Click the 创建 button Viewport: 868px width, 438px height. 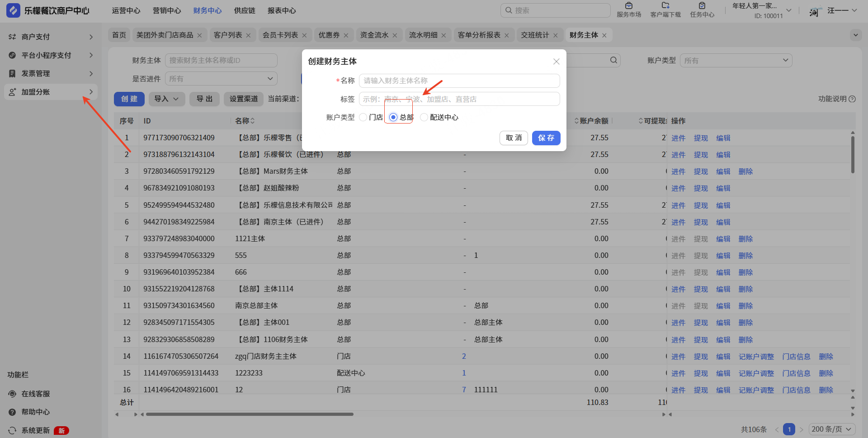click(129, 99)
